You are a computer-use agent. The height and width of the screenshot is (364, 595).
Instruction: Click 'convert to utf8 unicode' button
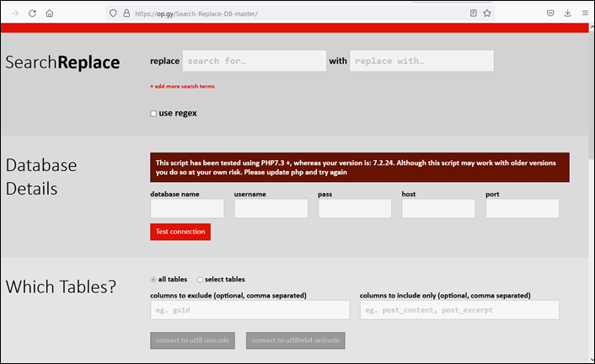click(x=192, y=340)
